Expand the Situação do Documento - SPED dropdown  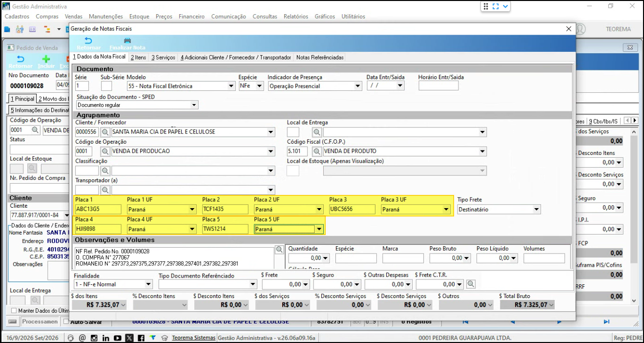coord(194,105)
